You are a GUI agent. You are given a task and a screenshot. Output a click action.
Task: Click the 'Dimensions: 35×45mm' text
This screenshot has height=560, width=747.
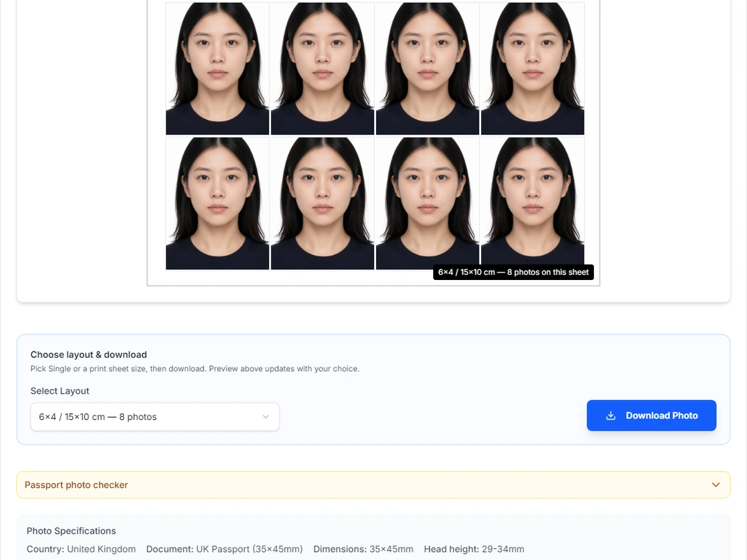(x=364, y=549)
